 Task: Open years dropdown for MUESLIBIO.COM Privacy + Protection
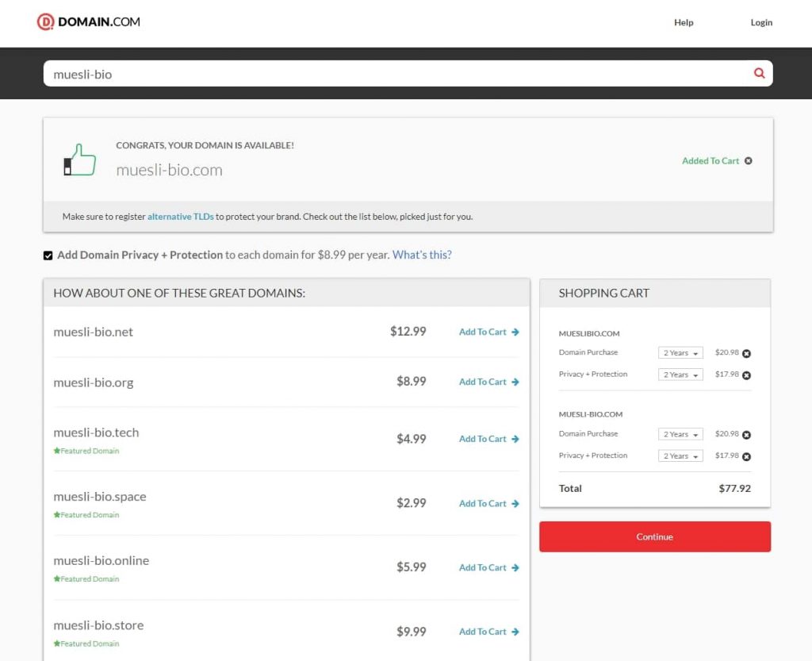coord(680,375)
